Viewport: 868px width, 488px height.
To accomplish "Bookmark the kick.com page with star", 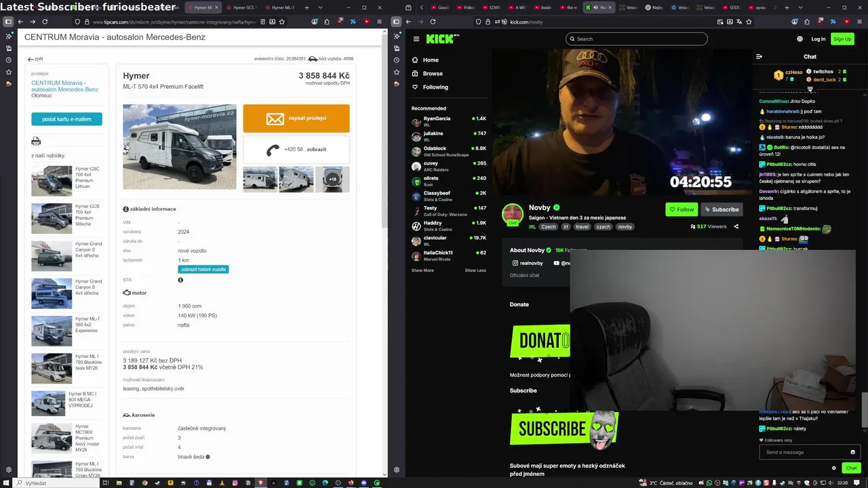I will 749,22.
